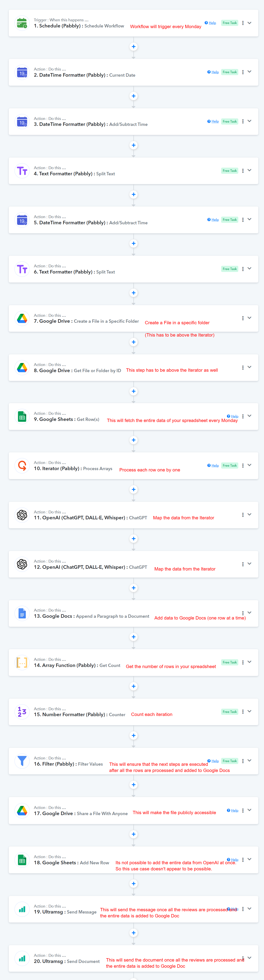Open three-dot menu for step 7 Google Drive
Viewport: 264px width, 980px height.
click(x=243, y=318)
